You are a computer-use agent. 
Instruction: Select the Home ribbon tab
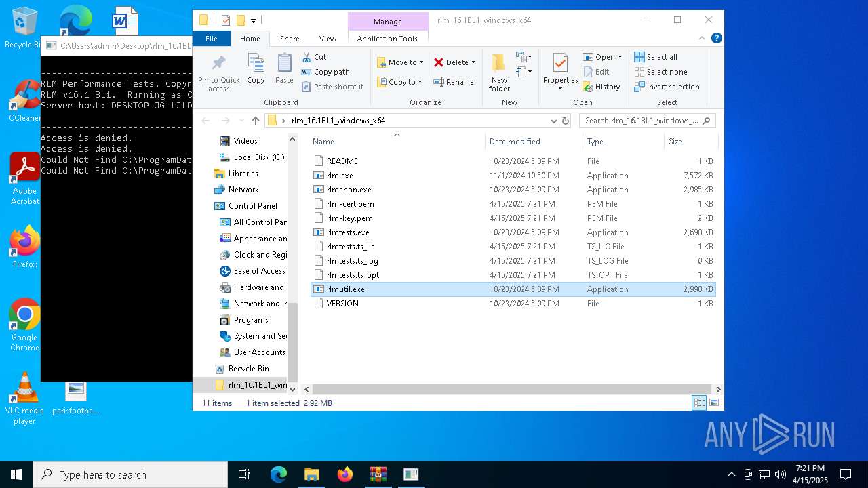250,39
